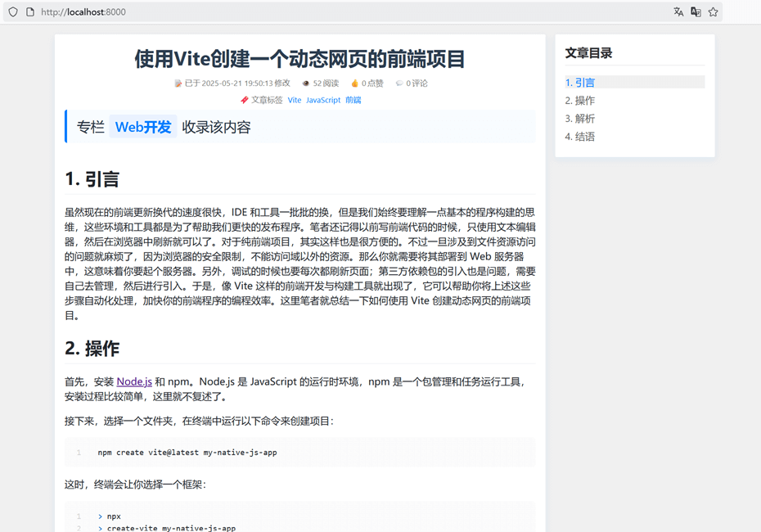
Task: Click the browser address bar
Action: [x=245, y=11]
